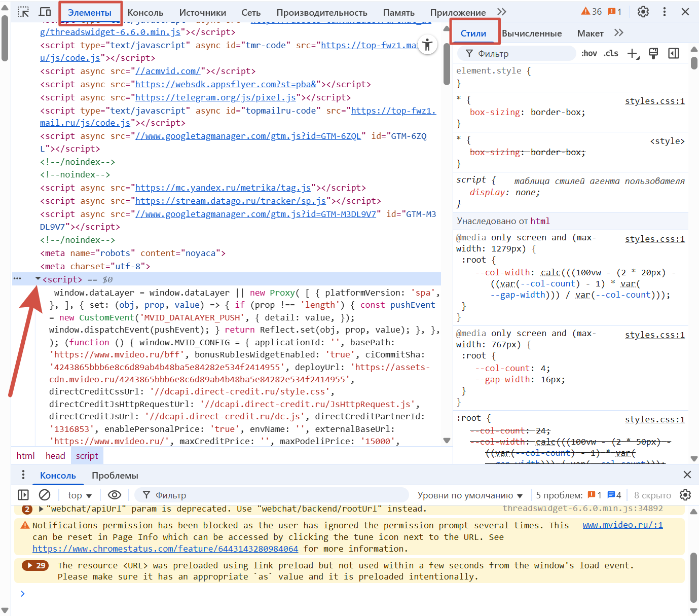Screen dimensions: 699x616
Task: Clear the console with the clear icon
Action: pos(45,495)
